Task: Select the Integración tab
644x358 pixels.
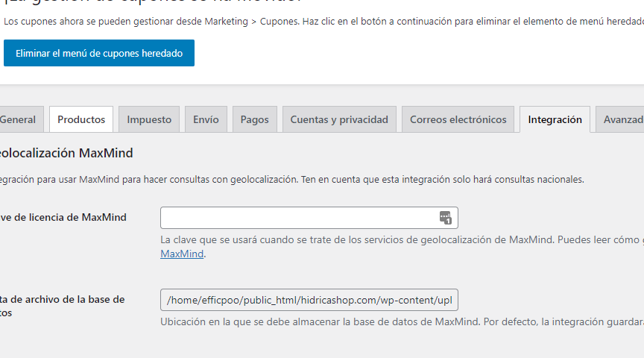Action: (555, 119)
